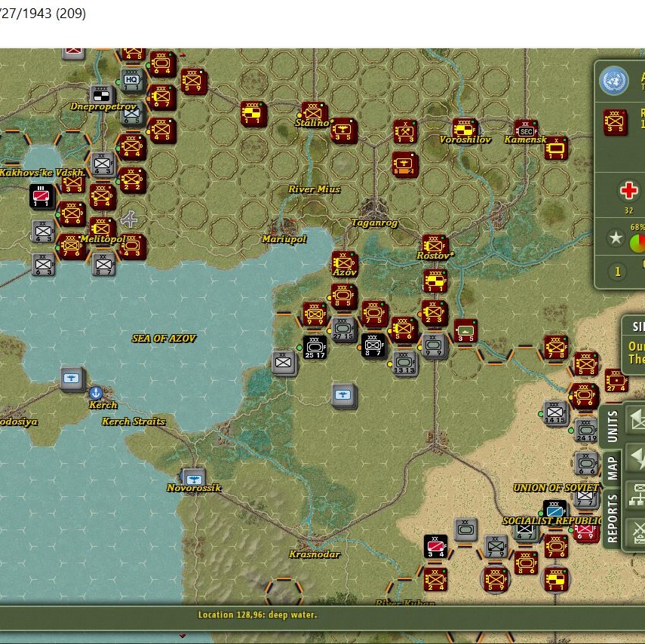This screenshot has width=645, height=644.
Task: Select the Soviet bomber unit north of Taganrog
Action: (x=405, y=164)
